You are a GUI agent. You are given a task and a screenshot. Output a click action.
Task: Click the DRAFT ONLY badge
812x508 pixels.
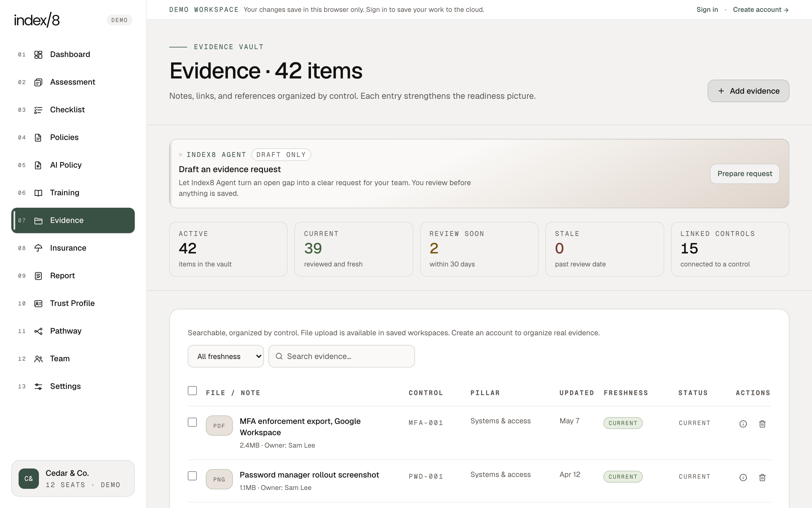coord(281,155)
